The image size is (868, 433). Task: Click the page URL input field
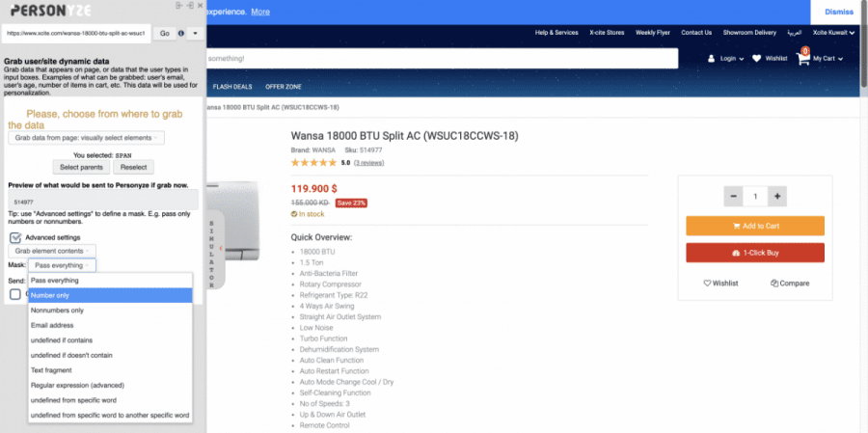click(x=76, y=33)
